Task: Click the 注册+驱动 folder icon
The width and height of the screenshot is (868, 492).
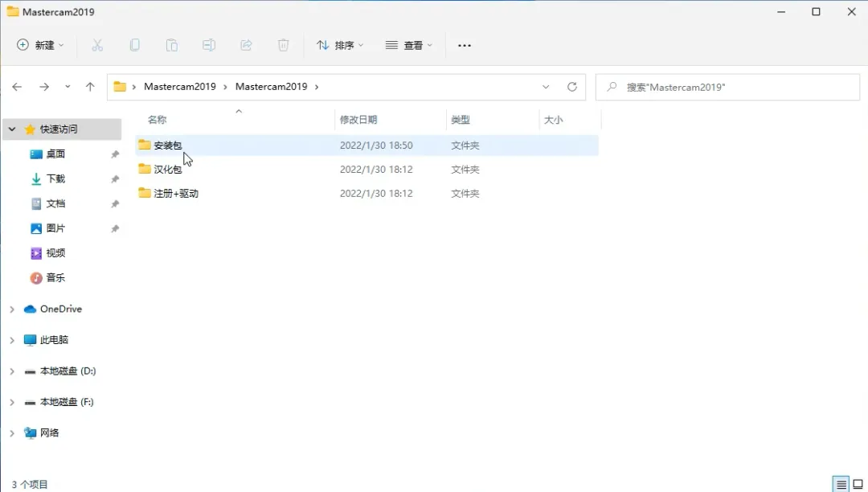Action: tap(145, 193)
